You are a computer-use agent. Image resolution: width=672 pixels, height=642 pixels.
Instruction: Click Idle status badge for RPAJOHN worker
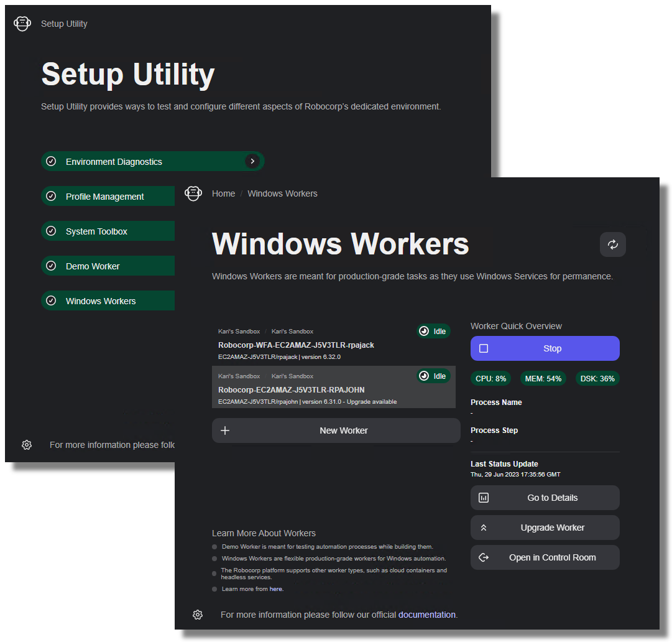433,376
